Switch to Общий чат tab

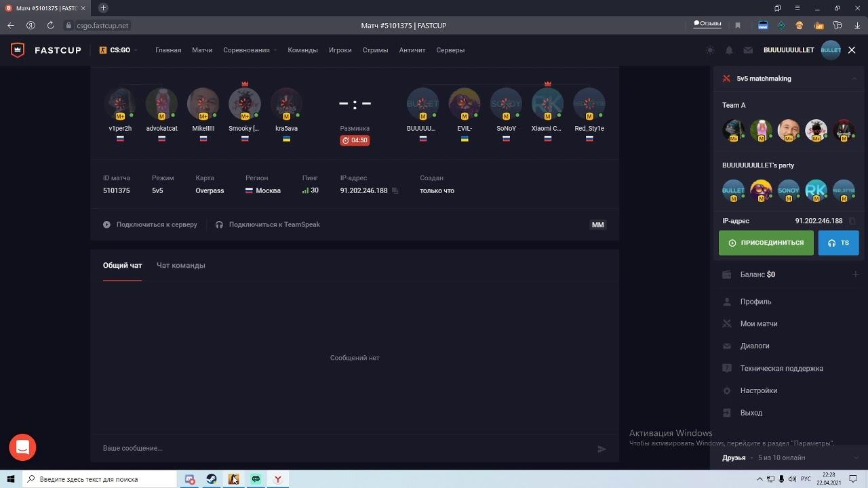click(123, 266)
